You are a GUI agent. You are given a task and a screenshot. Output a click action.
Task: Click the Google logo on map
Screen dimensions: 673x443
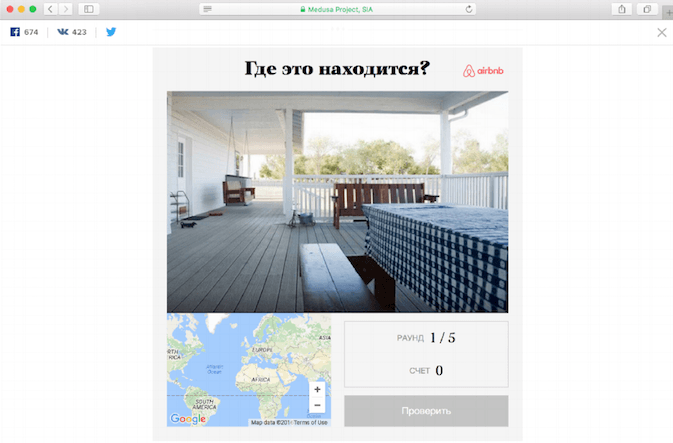pyautogui.click(x=188, y=419)
